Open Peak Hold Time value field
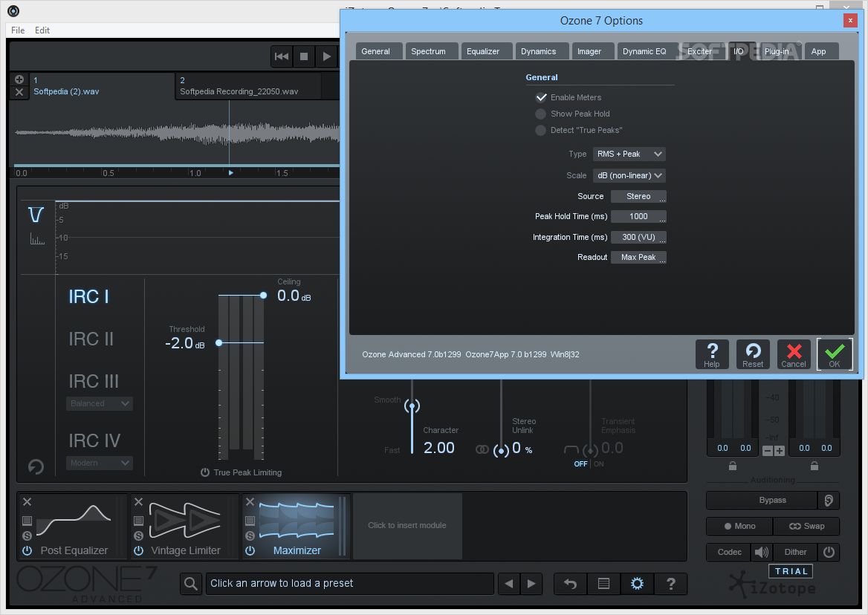The height and width of the screenshot is (615, 868). point(638,216)
